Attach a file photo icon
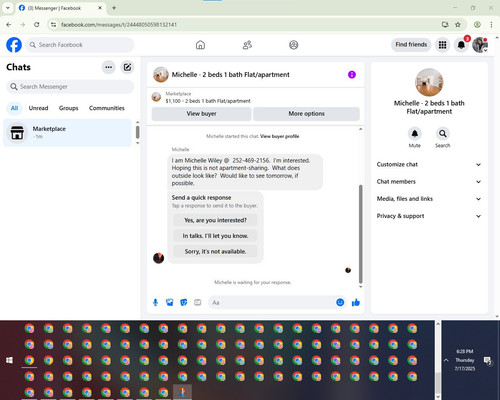 [170, 303]
